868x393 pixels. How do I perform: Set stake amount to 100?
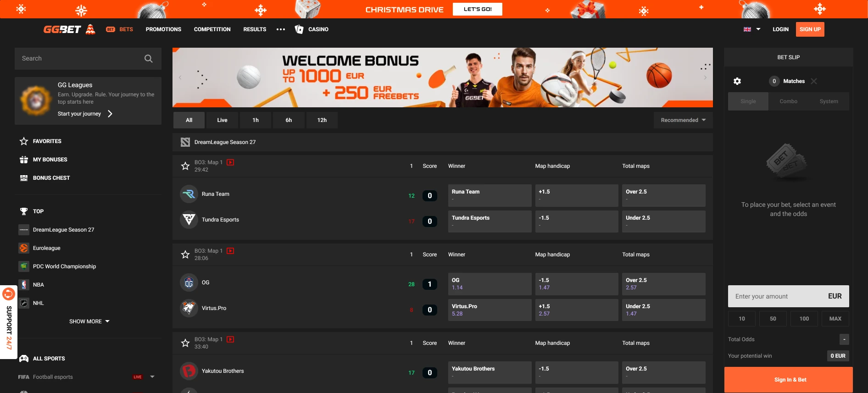click(804, 319)
